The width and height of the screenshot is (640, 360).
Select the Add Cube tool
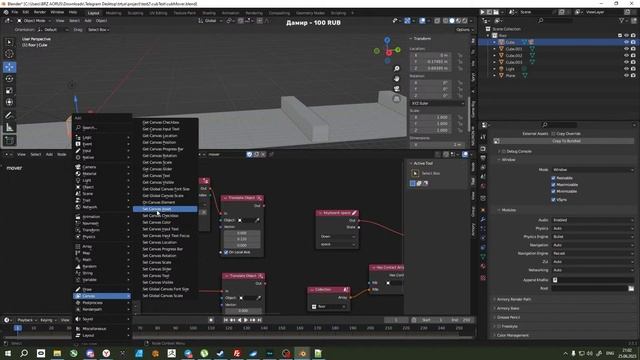pos(9,141)
